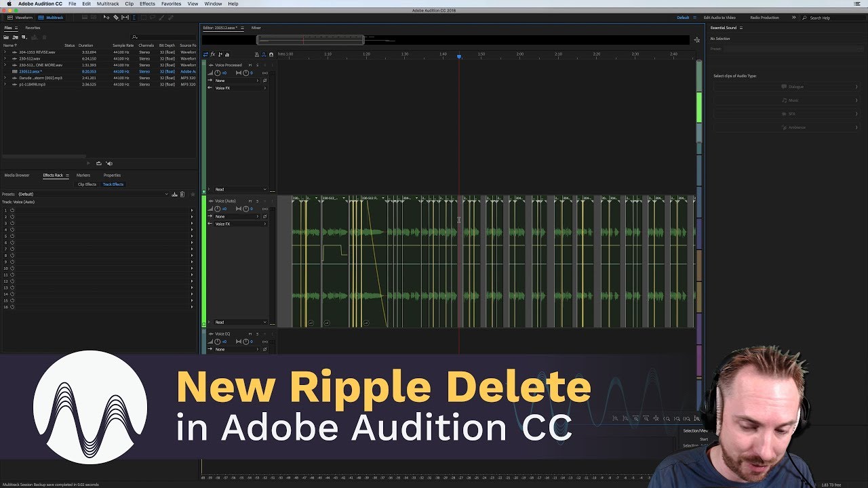This screenshot has width=868, height=488.
Task: Solo the Voice Processed track
Action: click(257, 65)
